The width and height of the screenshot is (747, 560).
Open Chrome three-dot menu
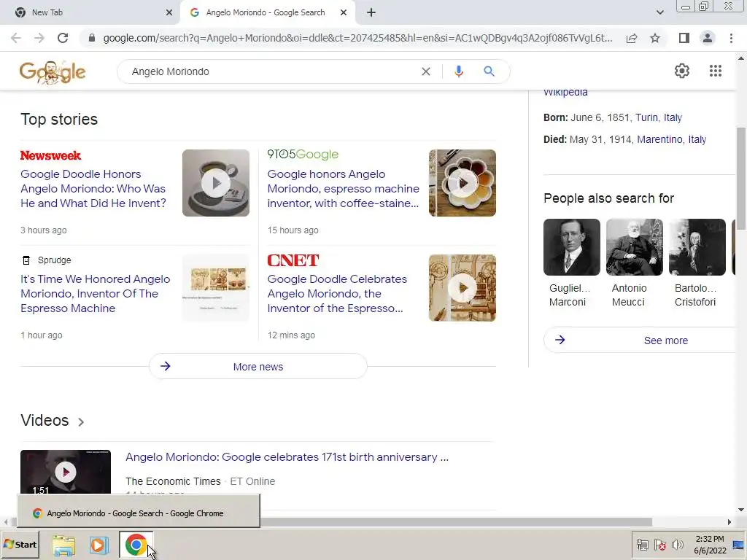[731, 38]
